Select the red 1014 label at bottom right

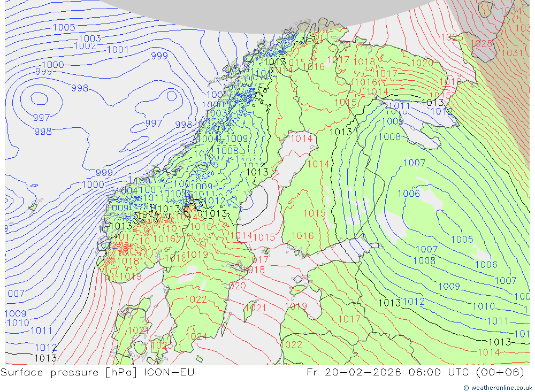[488, 352]
